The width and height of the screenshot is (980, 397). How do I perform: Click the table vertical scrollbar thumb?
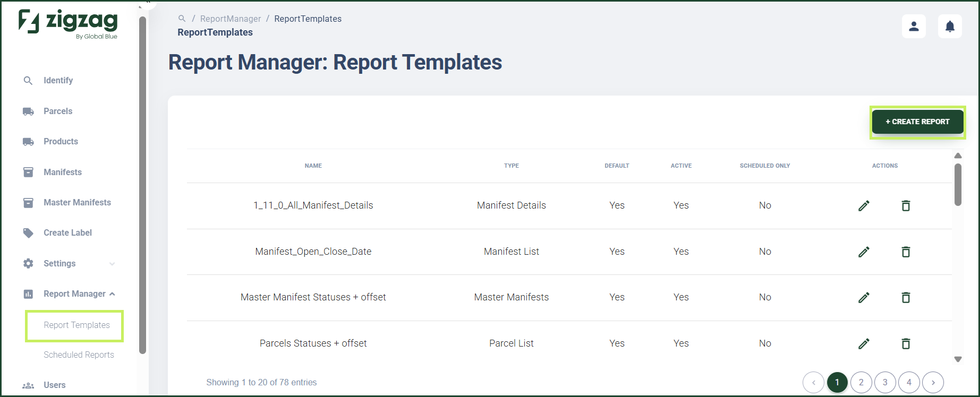[x=958, y=184]
